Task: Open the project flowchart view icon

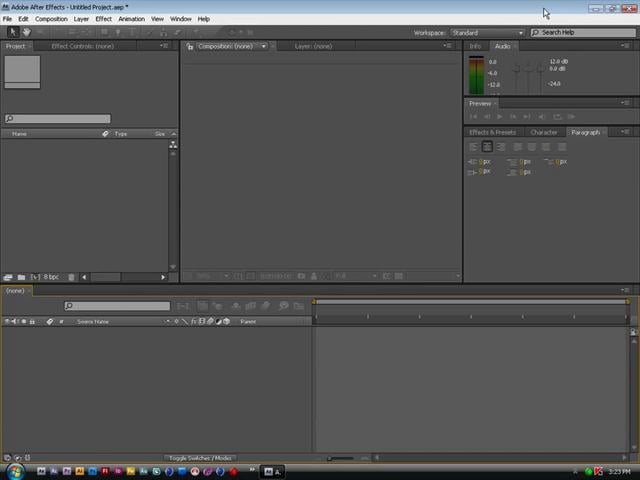Action: 173,144
